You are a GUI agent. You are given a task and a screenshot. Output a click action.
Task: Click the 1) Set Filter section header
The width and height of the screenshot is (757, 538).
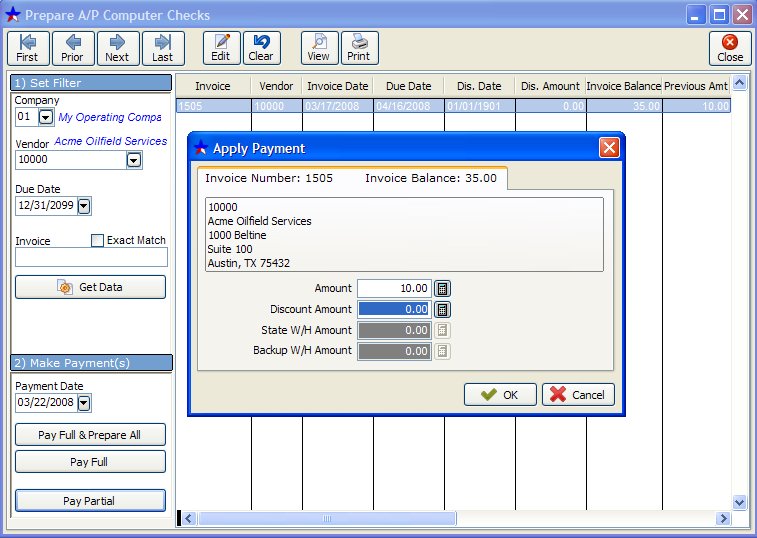click(x=91, y=83)
